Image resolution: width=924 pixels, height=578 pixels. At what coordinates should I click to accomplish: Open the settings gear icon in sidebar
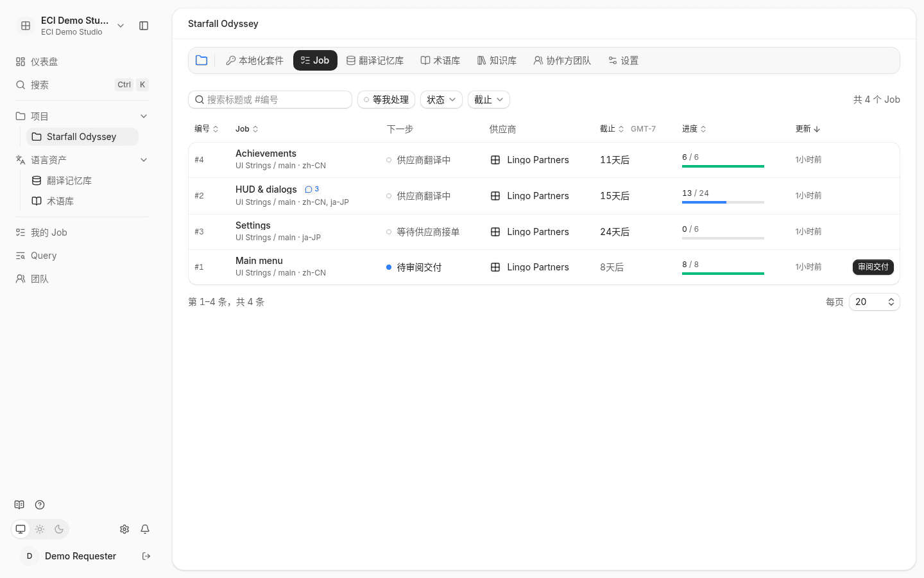(124, 529)
